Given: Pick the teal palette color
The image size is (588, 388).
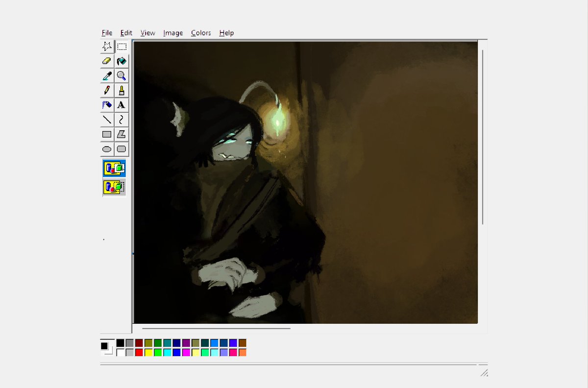Looking at the screenshot, I should [x=167, y=343].
